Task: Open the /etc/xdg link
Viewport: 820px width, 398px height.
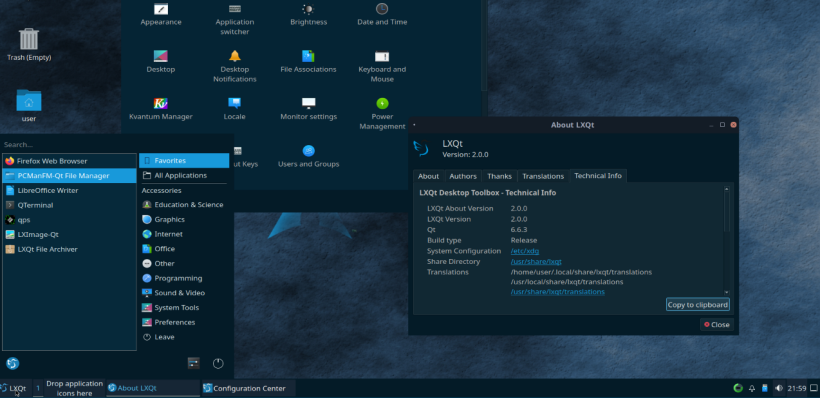Action: pyautogui.click(x=525, y=251)
